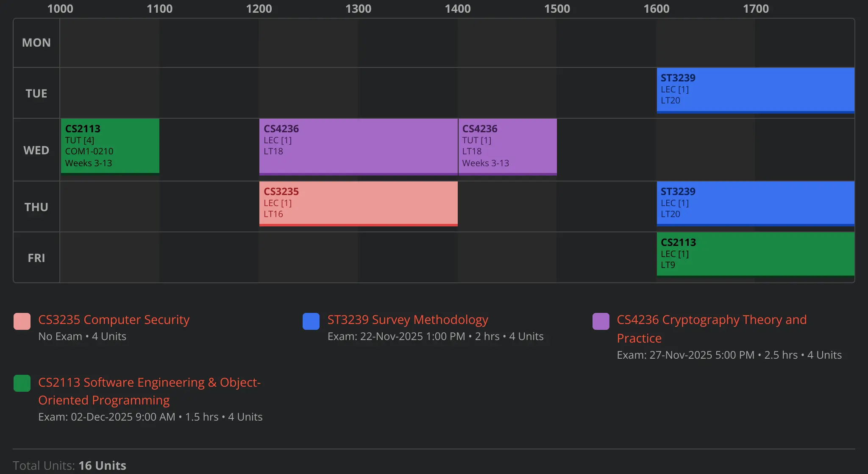Viewport: 868px width, 474px height.
Task: Click the CS3235 lecture in LT16
Action: (x=358, y=203)
